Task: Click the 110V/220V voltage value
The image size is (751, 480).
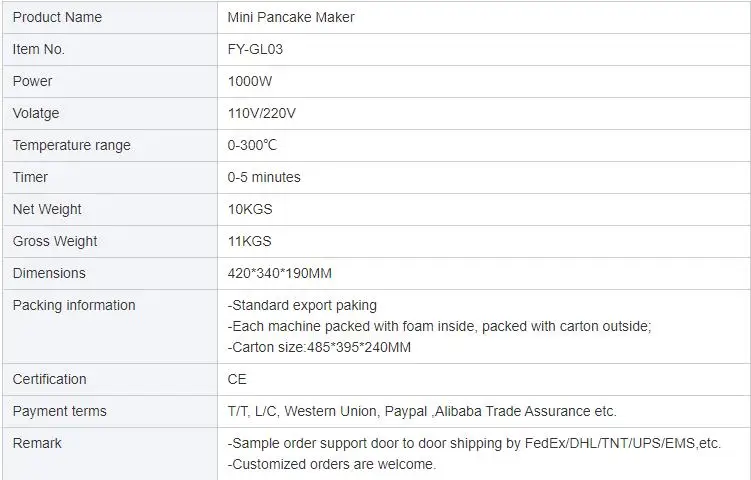Action: (x=262, y=113)
